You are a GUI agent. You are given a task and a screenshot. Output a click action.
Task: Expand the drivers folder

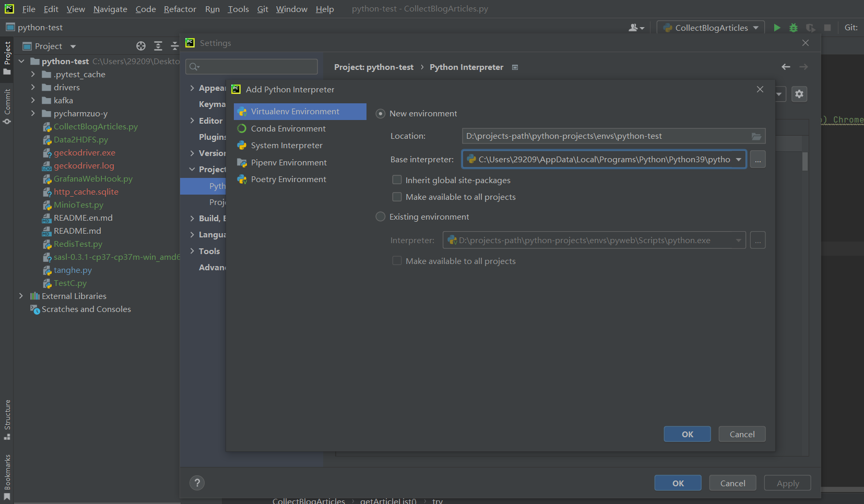33,87
